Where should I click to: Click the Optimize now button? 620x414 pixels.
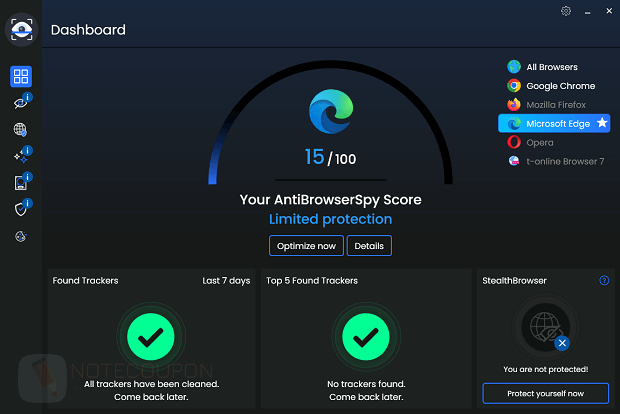pos(306,246)
